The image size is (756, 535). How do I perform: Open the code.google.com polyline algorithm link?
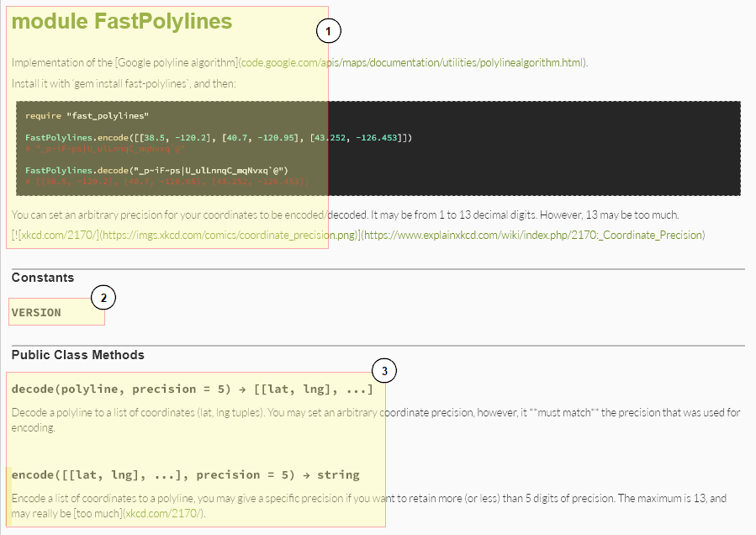coord(413,62)
